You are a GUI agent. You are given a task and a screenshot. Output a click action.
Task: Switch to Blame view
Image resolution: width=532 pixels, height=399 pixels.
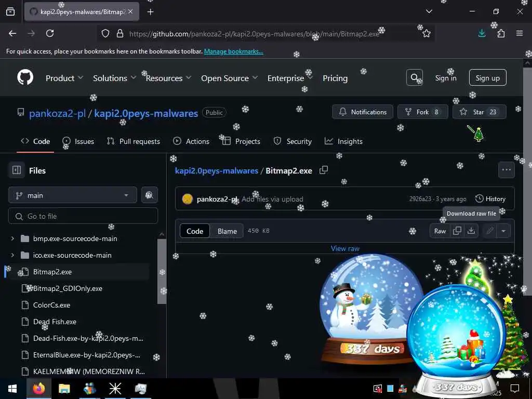tap(227, 231)
